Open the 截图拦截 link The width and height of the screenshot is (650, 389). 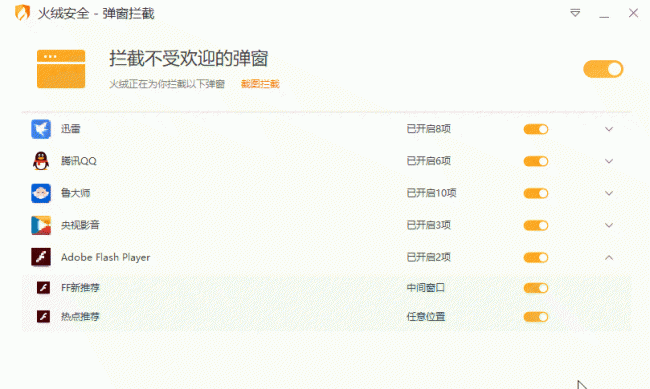260,84
